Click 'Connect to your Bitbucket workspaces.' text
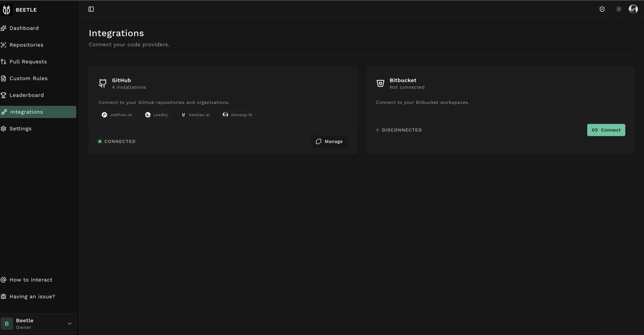The height and width of the screenshot is (335, 644). 422,102
